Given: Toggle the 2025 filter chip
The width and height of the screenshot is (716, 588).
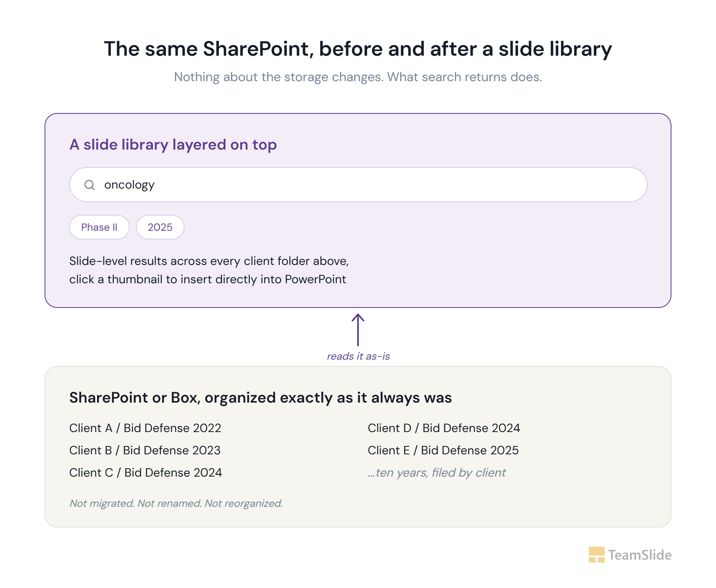Looking at the screenshot, I should [x=160, y=227].
